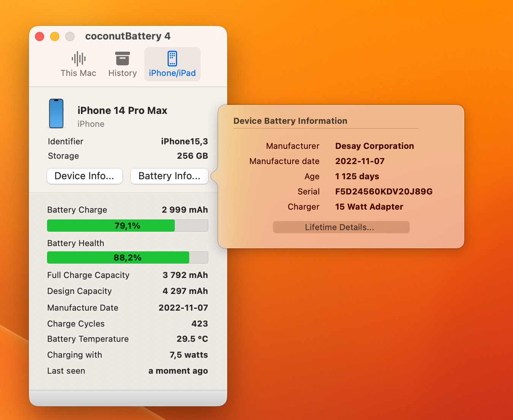Click the iPhone 14 Pro Max device icon
The height and width of the screenshot is (420, 513).
tap(56, 114)
